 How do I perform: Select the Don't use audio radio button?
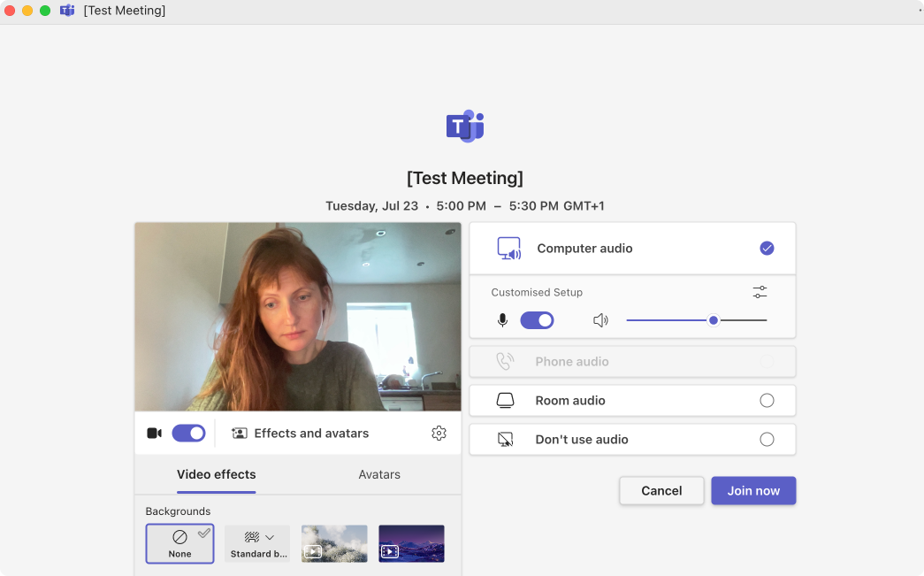767,439
